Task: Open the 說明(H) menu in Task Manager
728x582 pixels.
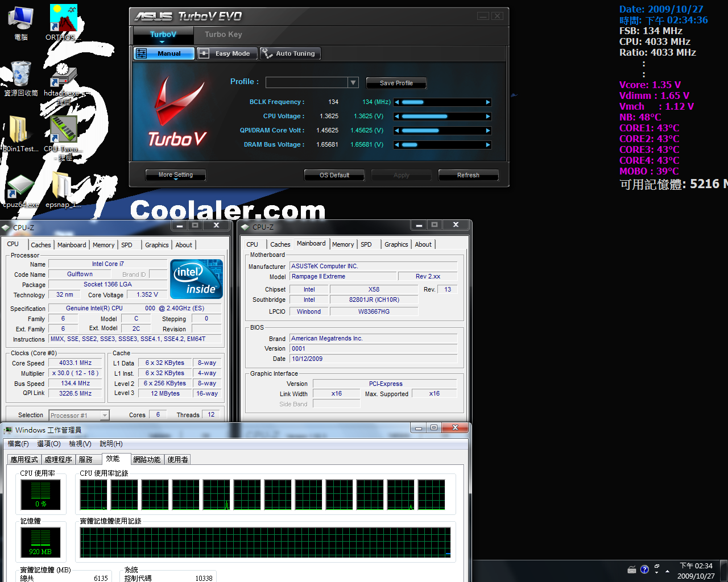Action: [111, 444]
